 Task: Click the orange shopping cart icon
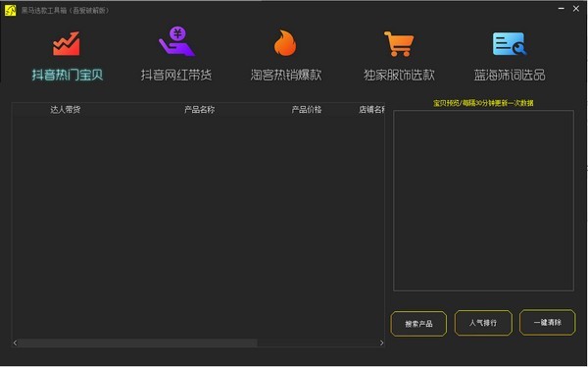(399, 43)
